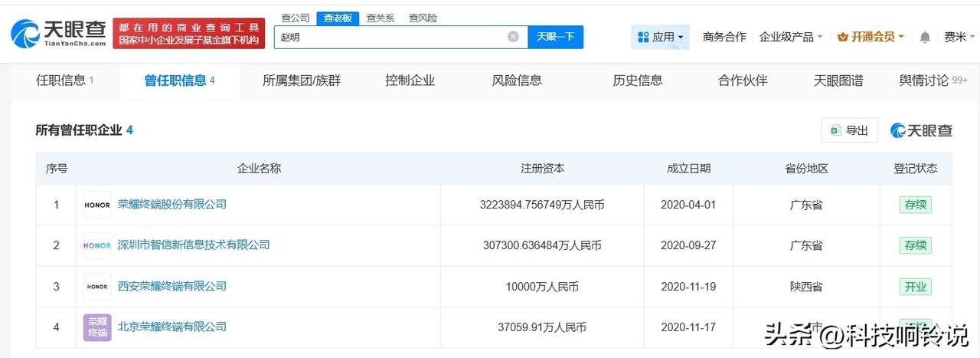Click the capital value 307300.636484万人民币
980x358 pixels.
click(x=542, y=245)
